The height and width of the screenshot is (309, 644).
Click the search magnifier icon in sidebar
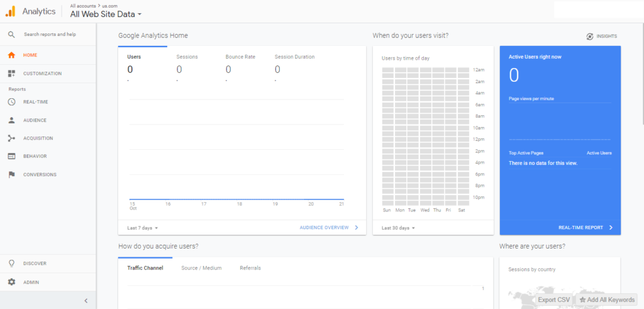click(x=11, y=35)
